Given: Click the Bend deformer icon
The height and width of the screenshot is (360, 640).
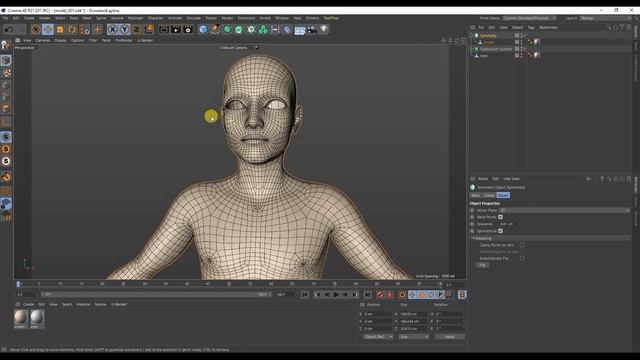Looking at the screenshot, I should point(287,29).
